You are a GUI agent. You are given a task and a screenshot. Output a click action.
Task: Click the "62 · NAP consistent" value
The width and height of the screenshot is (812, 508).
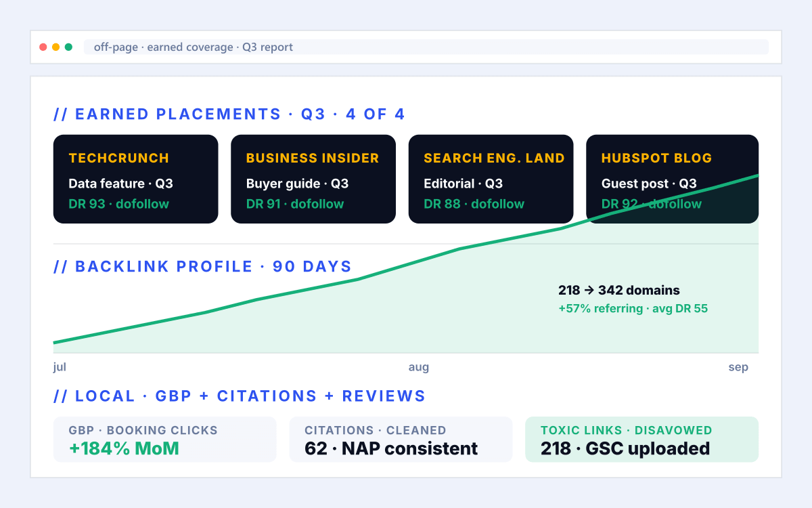(391, 448)
